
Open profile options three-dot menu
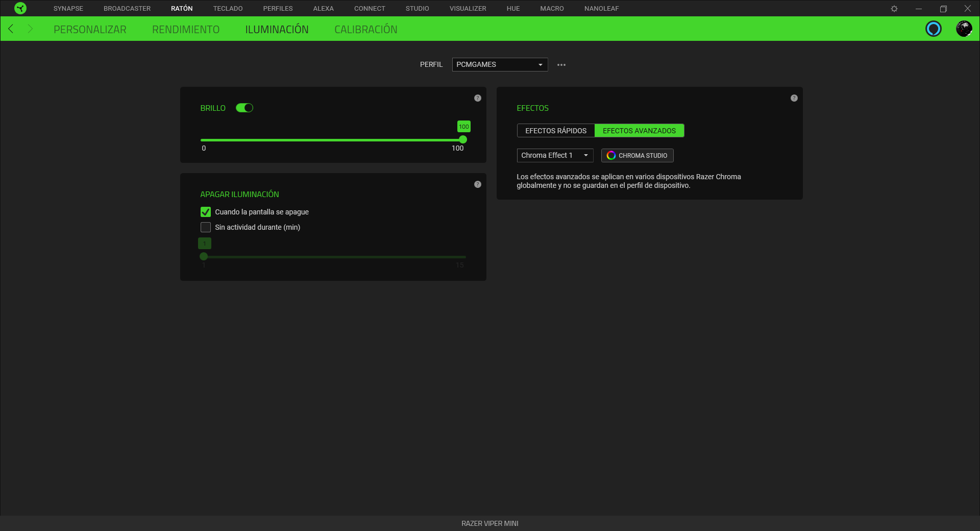click(561, 65)
